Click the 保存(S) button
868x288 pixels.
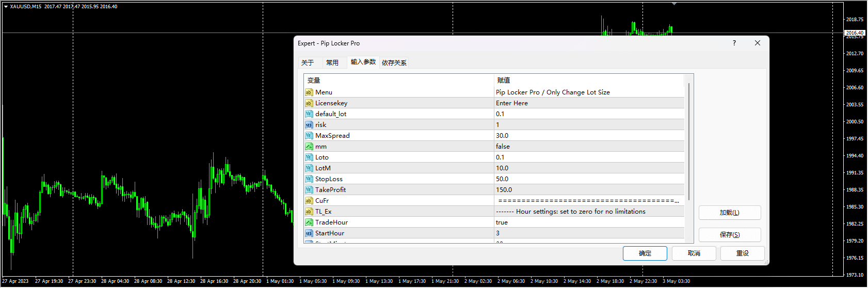pos(729,235)
